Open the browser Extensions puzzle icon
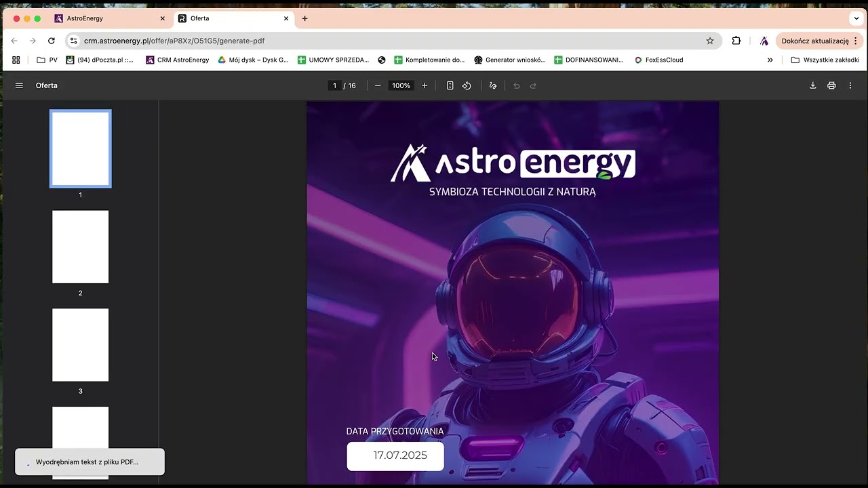868x488 pixels. [x=736, y=41]
